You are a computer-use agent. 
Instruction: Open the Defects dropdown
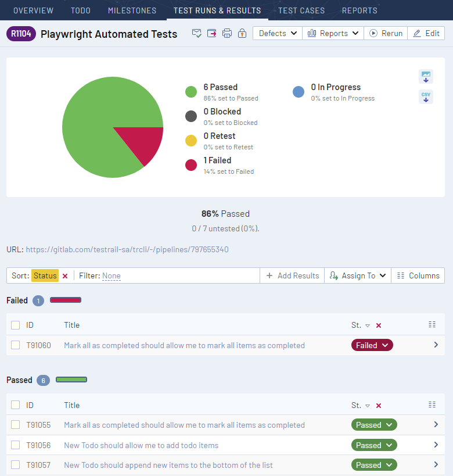pos(278,34)
